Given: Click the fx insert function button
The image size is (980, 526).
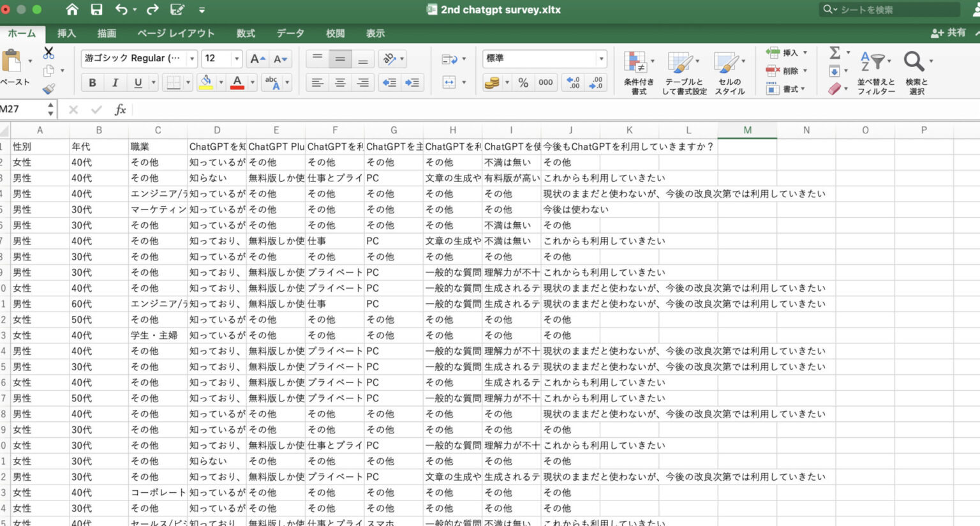Looking at the screenshot, I should coord(120,109).
